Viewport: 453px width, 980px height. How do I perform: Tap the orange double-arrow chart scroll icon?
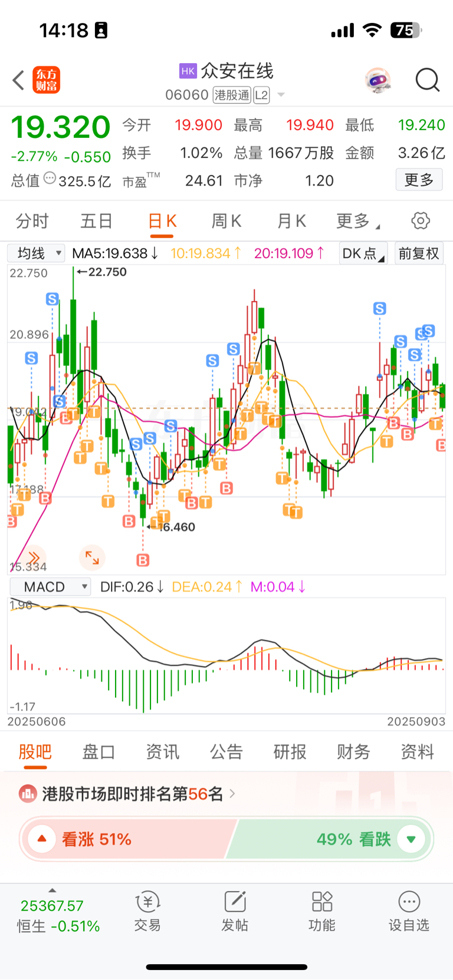[x=34, y=557]
